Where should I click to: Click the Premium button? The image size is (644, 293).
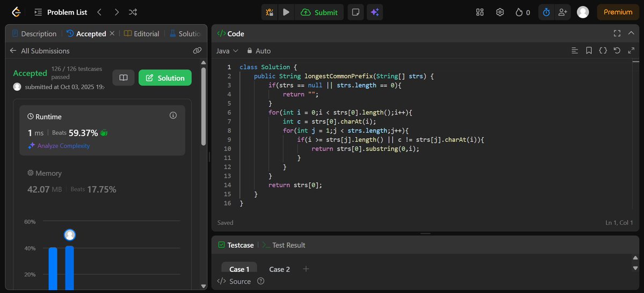coord(618,12)
